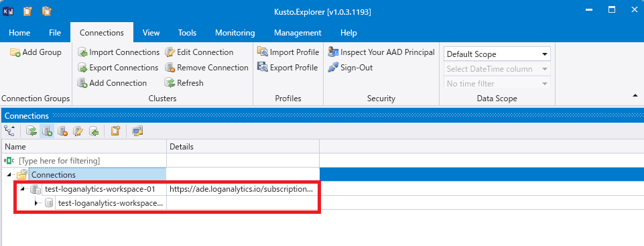Click Import Connections in ribbon
Viewport: 644px width, 246px height.
119,52
